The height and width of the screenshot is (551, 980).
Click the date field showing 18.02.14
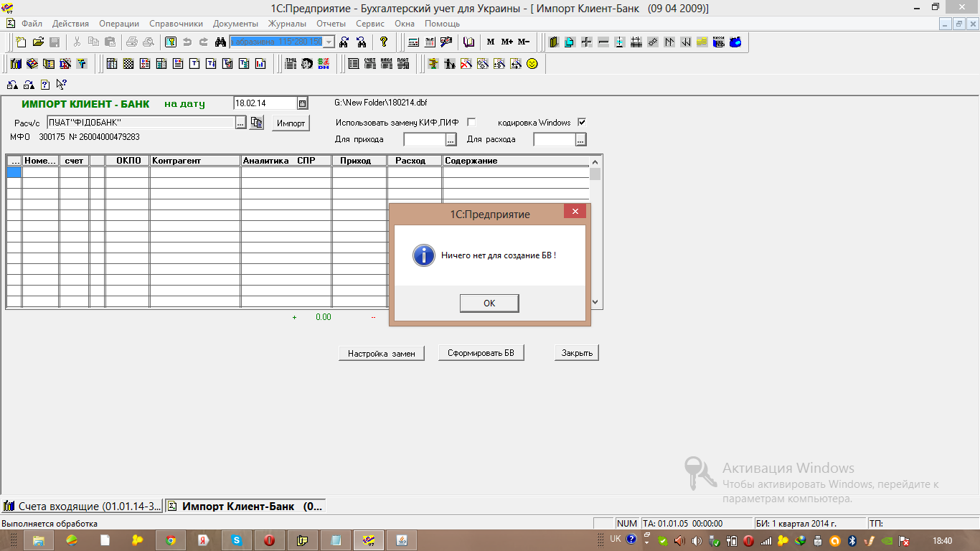[265, 103]
